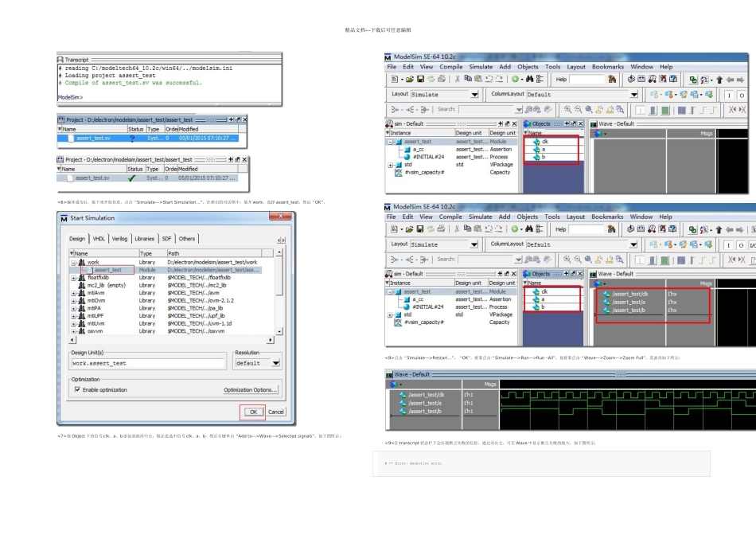Click the Optimization Options... button
756x535 pixels.
point(251,390)
